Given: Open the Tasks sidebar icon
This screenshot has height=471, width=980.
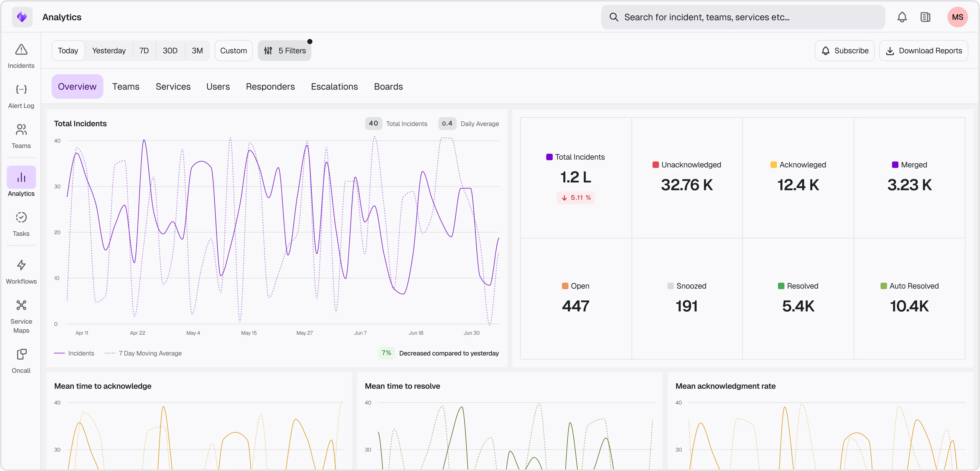Looking at the screenshot, I should [x=21, y=217].
